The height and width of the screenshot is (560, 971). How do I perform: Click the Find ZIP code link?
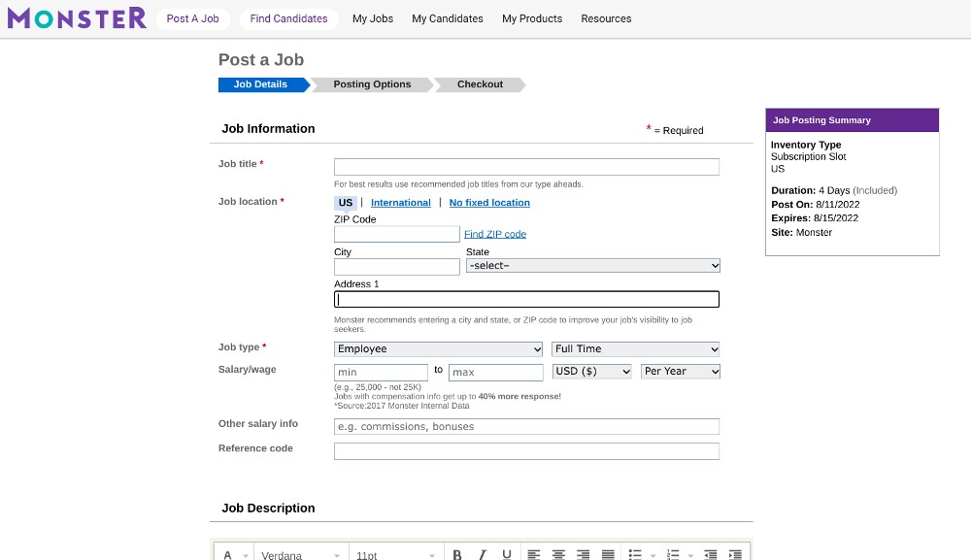pyautogui.click(x=495, y=234)
